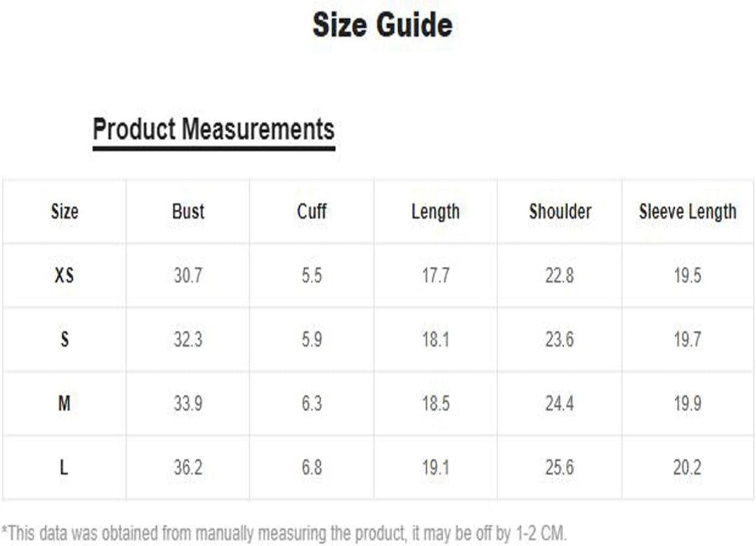Click the XS sleeve length value 19.5

pyautogui.click(x=687, y=275)
